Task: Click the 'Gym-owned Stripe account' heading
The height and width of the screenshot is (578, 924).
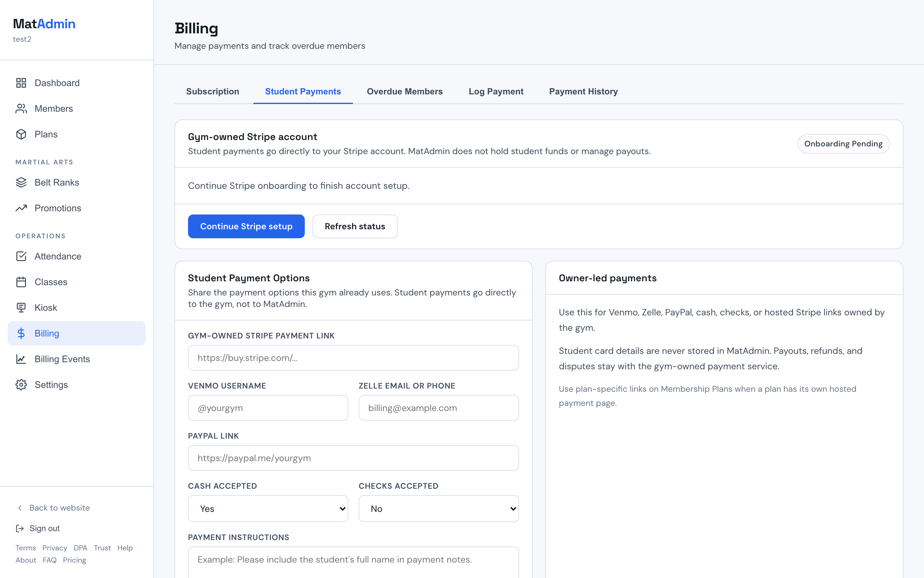Action: (x=252, y=136)
